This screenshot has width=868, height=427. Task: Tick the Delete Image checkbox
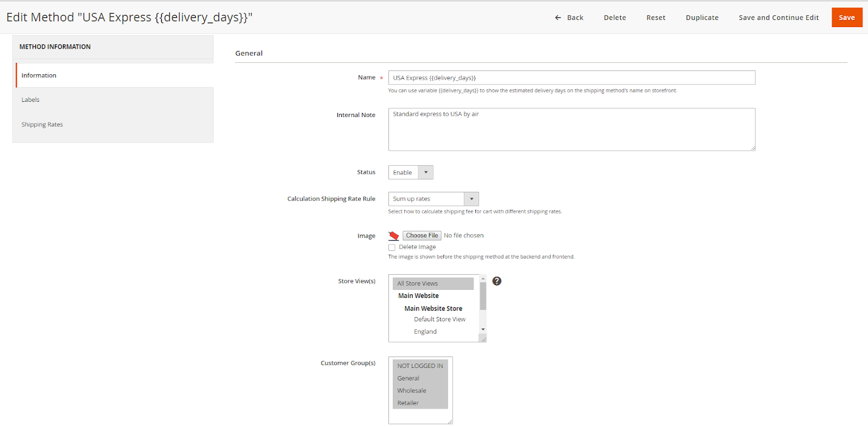pos(392,248)
